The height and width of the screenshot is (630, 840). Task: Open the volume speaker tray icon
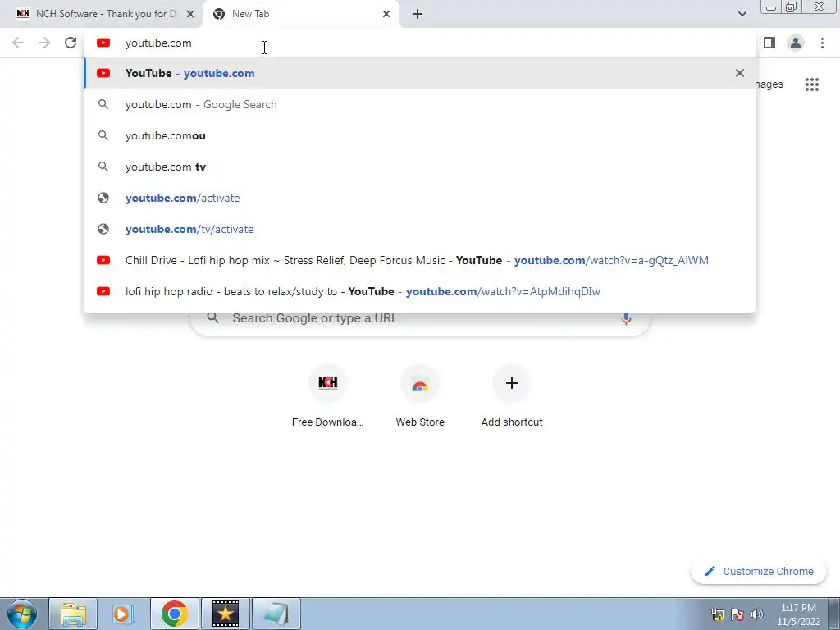point(756,614)
